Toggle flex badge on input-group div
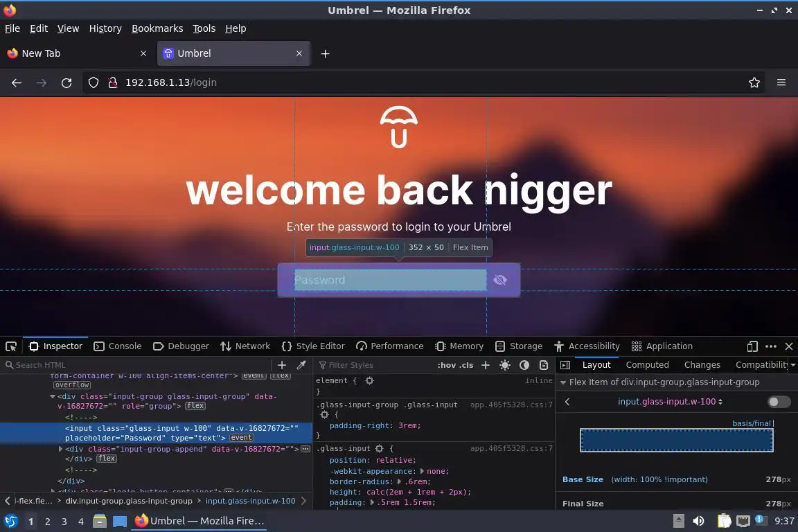798x532 pixels. [195, 406]
